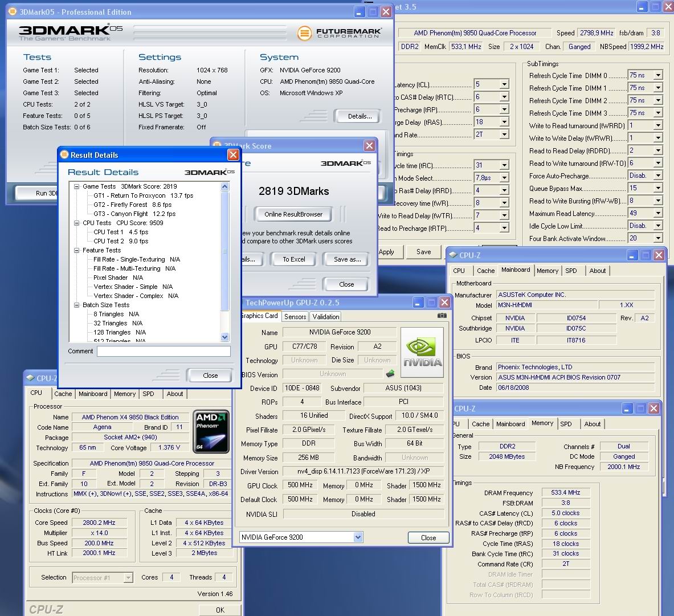The image size is (674, 616).
Task: Click the AMD Phenom logo in CPU-Z
Action: pos(211,431)
